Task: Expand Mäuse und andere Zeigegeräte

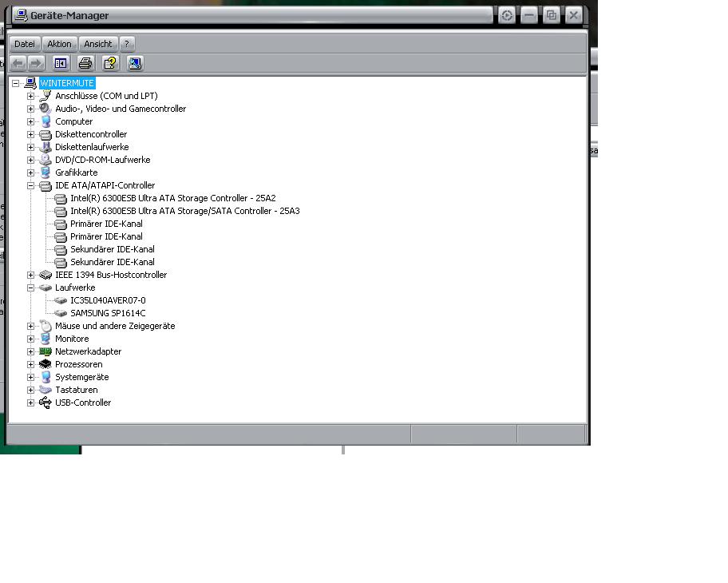Action: coord(30,326)
